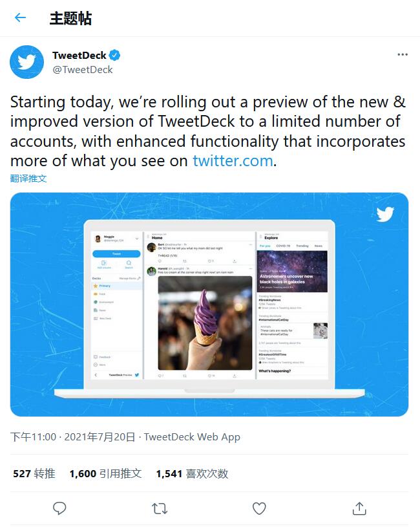This screenshot has height=527, width=420.
Task: Click the 主题帖 page heading
Action: pyautogui.click(x=70, y=18)
